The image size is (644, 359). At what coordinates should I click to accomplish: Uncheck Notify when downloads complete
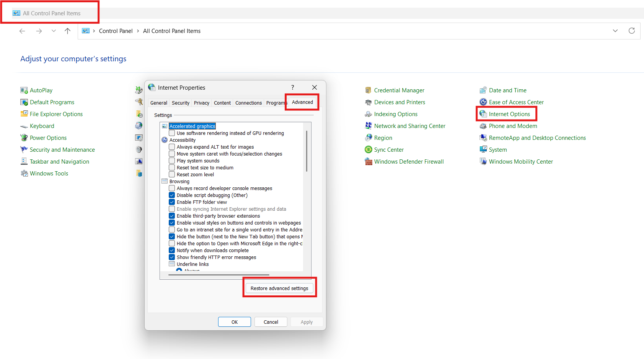click(172, 250)
